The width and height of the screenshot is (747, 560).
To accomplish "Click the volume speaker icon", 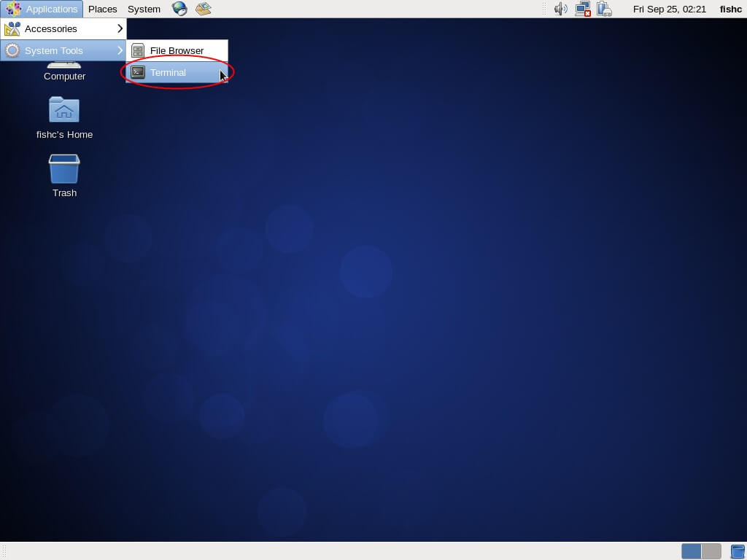I will click(x=560, y=9).
